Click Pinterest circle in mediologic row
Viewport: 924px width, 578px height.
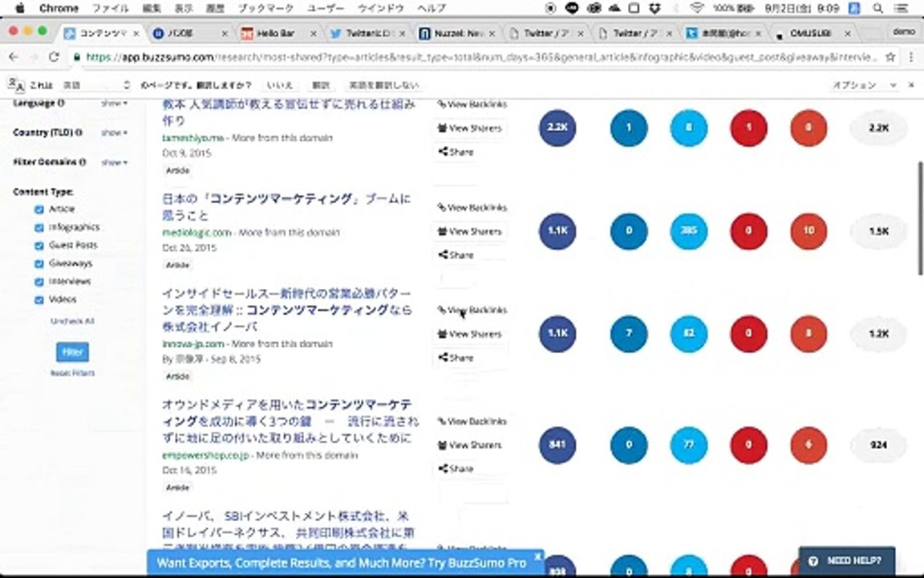point(748,230)
